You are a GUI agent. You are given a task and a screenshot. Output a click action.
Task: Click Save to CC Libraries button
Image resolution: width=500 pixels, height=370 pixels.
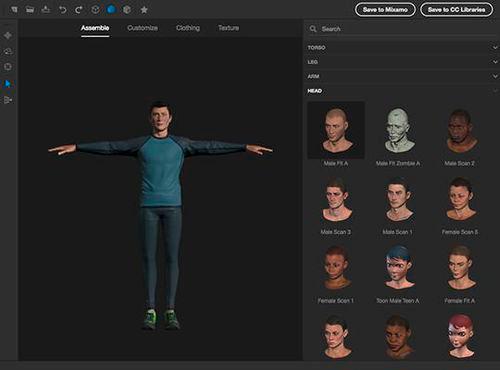pyautogui.click(x=456, y=10)
